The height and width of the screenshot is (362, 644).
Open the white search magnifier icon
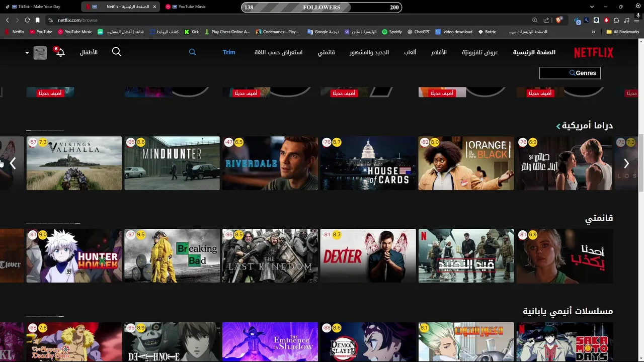116,52
